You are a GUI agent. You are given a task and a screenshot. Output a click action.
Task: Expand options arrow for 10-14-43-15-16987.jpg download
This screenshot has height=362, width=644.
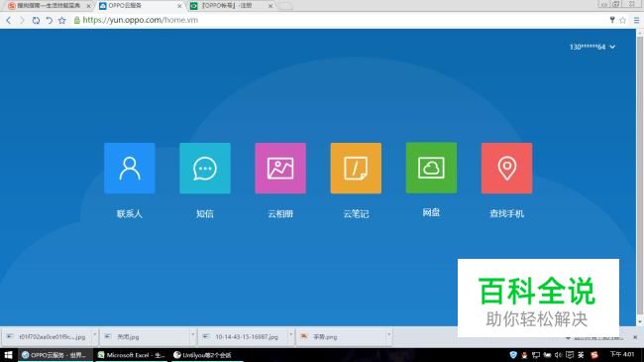tap(290, 335)
